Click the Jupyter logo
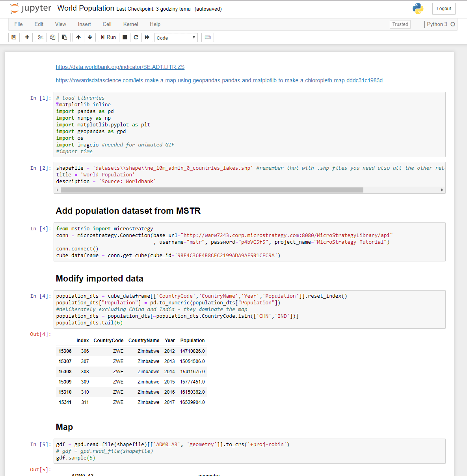This screenshot has width=467, height=476. 30,8
